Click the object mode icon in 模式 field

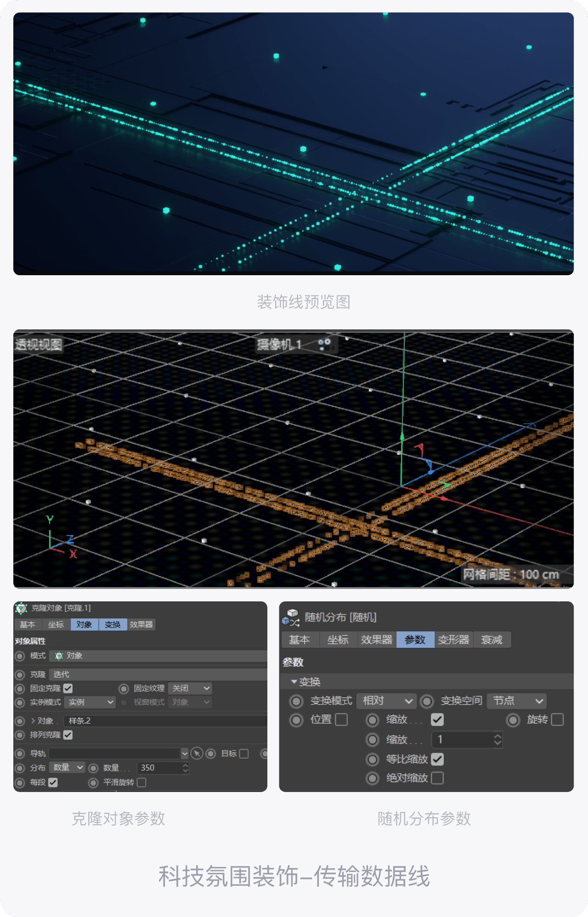tap(59, 656)
